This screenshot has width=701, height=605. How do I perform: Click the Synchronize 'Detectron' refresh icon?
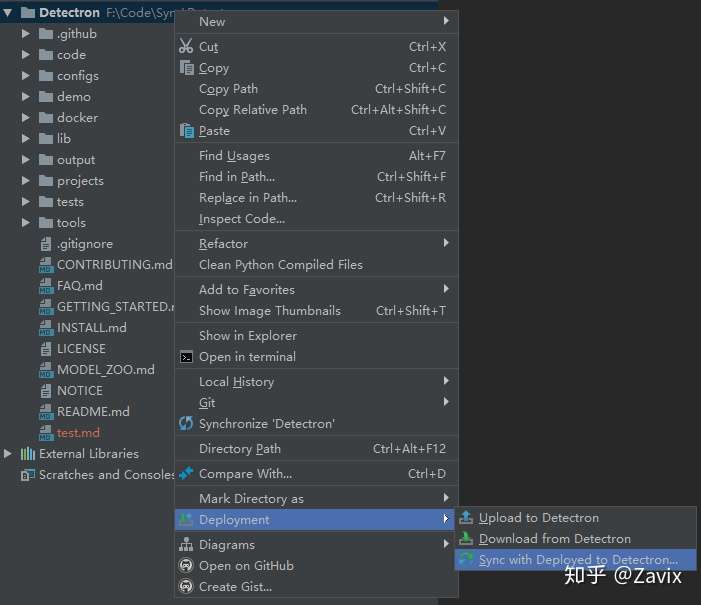coord(186,423)
